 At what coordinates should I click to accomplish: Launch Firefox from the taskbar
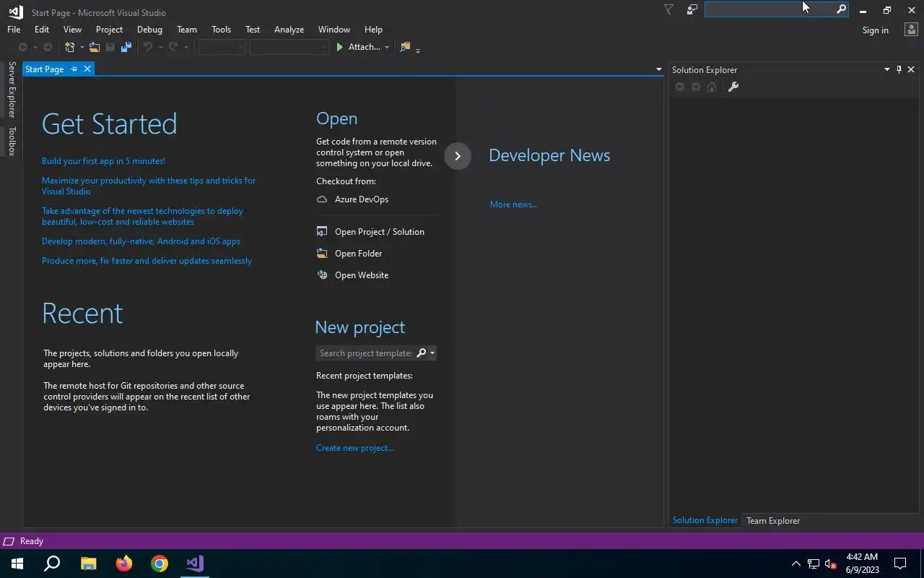point(123,564)
